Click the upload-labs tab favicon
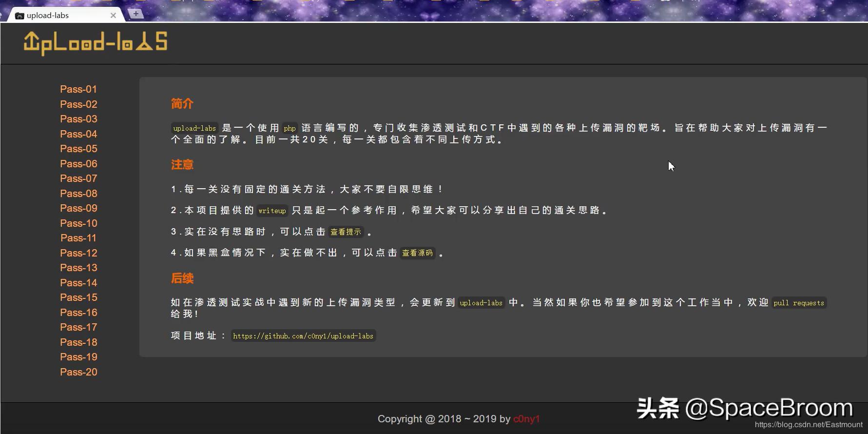868x434 pixels. tap(19, 16)
